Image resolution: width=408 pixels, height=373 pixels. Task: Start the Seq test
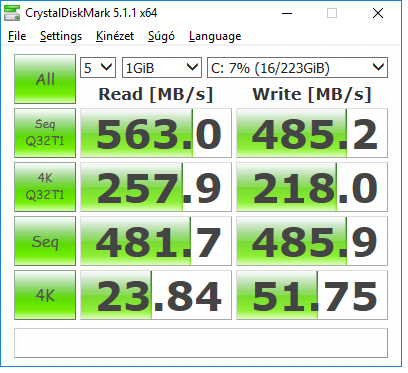(45, 241)
